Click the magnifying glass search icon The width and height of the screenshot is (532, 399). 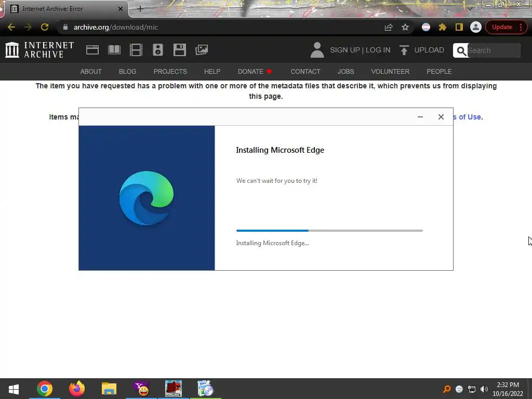(461, 51)
